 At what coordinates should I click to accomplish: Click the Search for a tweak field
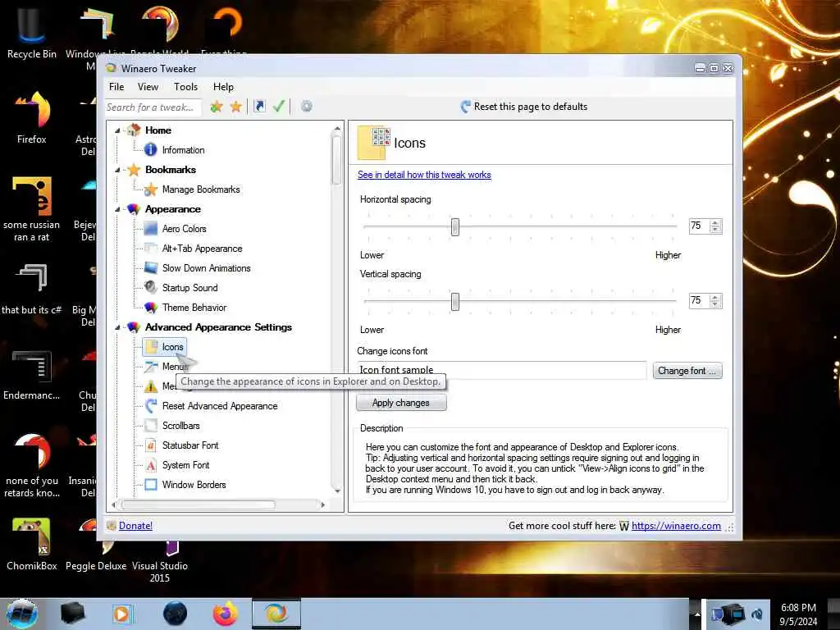click(x=153, y=107)
